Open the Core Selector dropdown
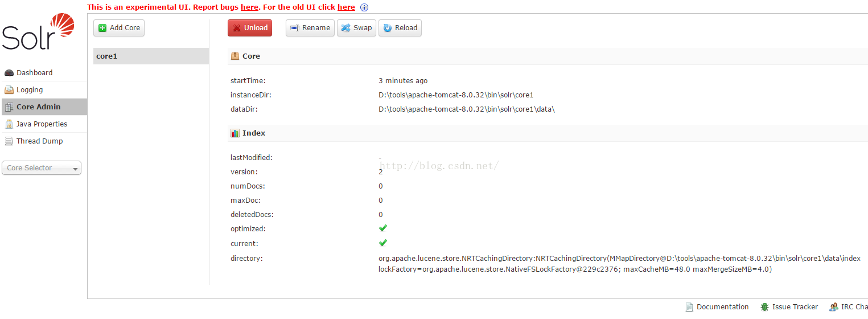This screenshot has width=868, height=319. tap(42, 168)
